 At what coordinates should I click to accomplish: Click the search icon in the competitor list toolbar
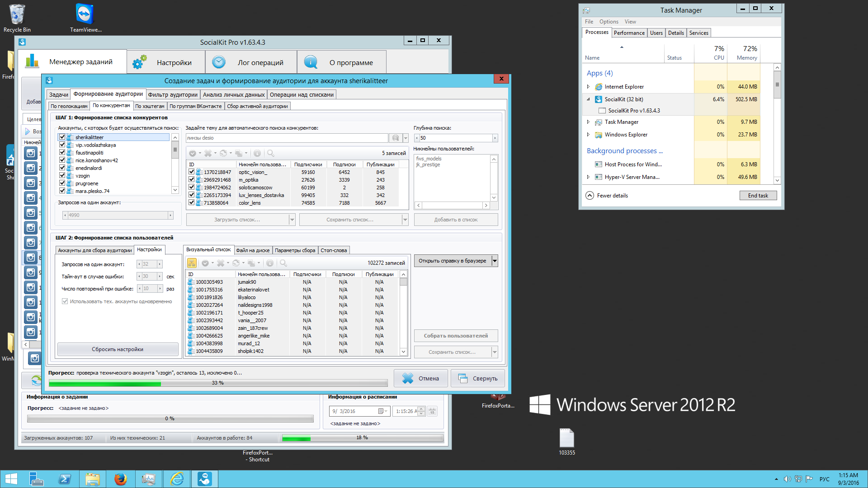[271, 153]
